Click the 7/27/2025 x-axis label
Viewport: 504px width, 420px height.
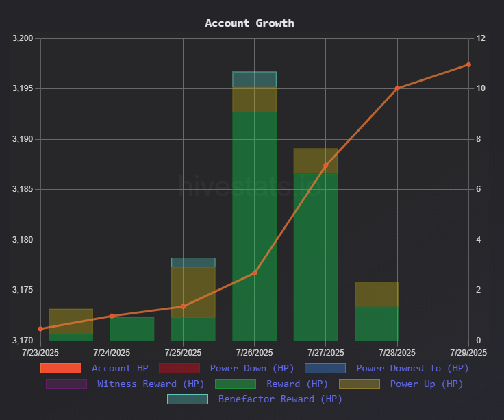(x=325, y=352)
